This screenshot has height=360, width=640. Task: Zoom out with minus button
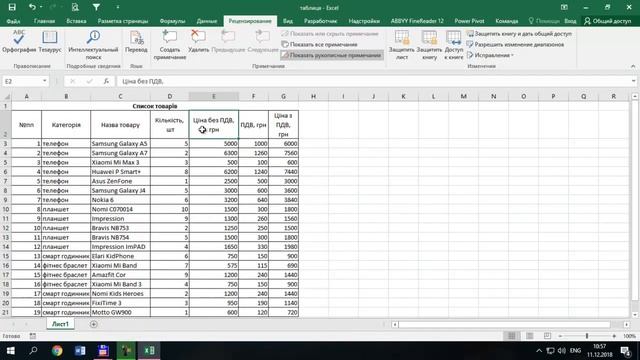click(560, 336)
